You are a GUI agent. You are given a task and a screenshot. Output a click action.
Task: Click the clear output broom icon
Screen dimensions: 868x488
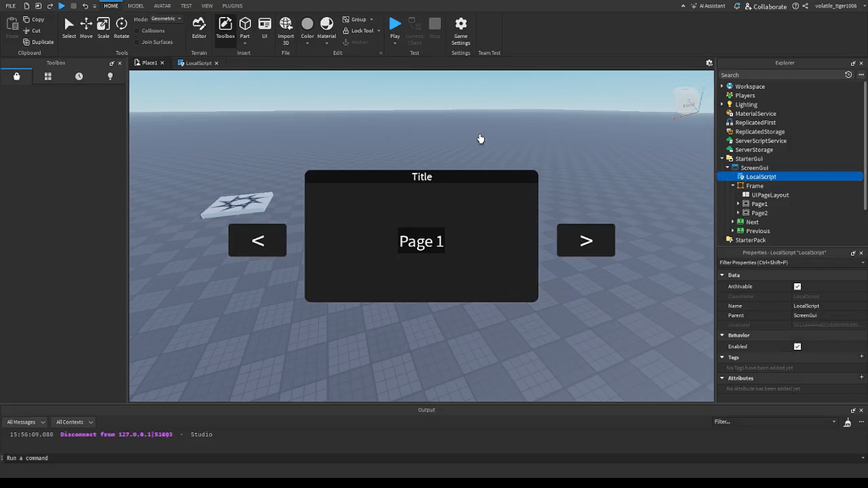tap(847, 422)
